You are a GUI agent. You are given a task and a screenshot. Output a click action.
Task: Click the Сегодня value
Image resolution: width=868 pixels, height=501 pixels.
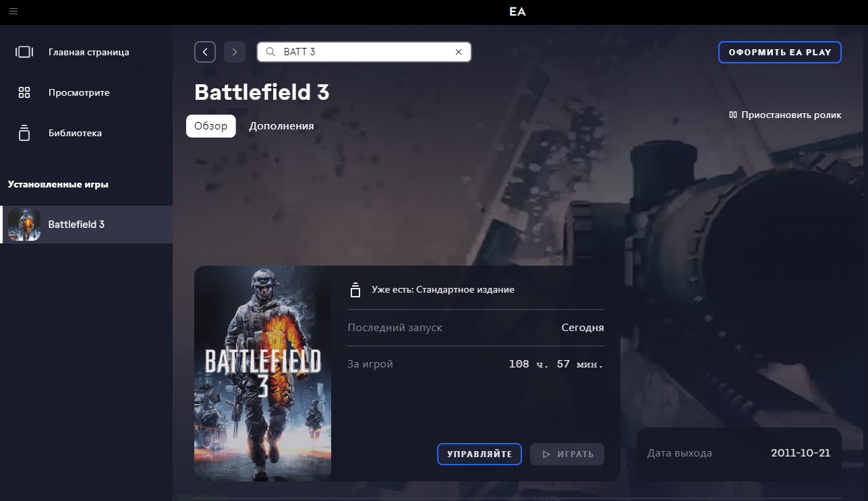[583, 328]
